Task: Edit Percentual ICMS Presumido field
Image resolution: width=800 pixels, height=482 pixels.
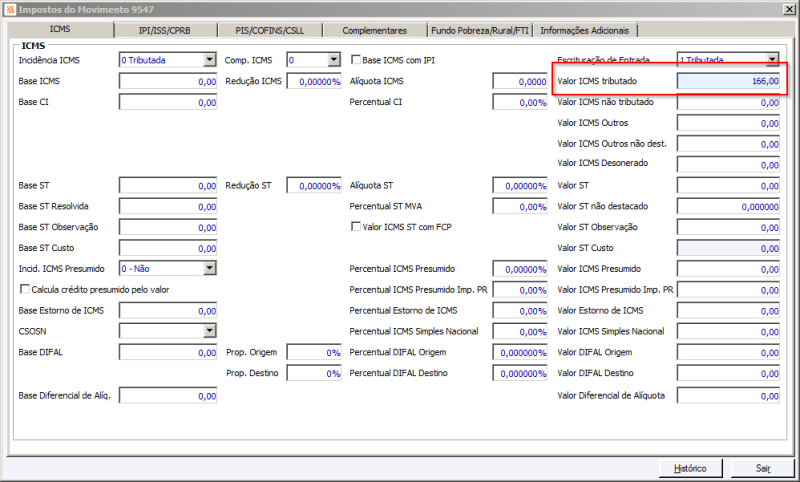Action: tap(520, 269)
